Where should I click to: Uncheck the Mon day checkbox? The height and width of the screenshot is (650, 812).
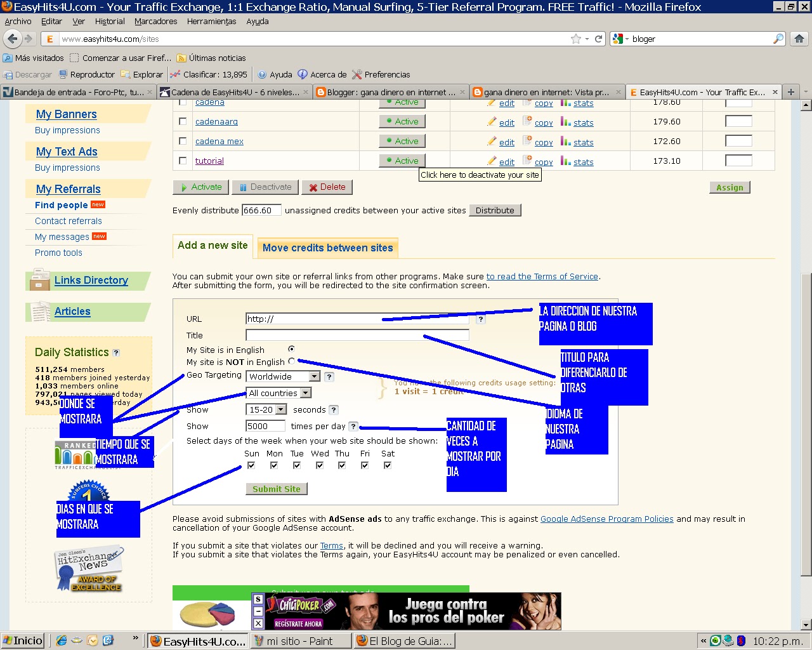[274, 465]
